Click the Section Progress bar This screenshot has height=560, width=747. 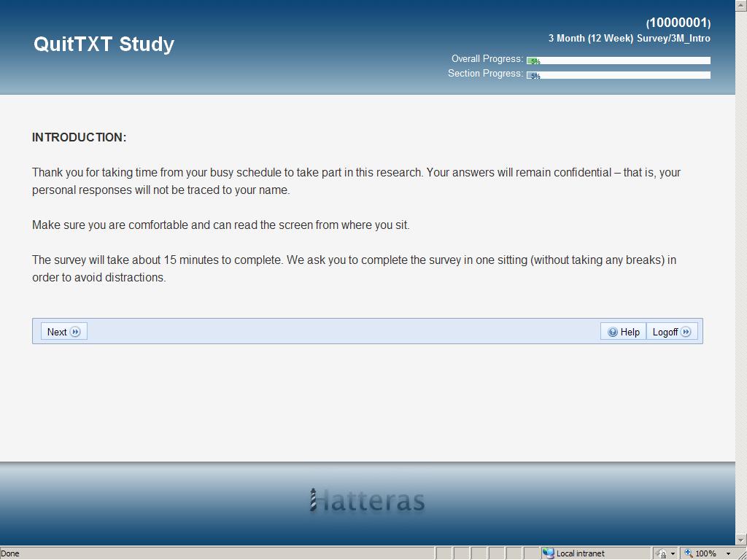618,75
